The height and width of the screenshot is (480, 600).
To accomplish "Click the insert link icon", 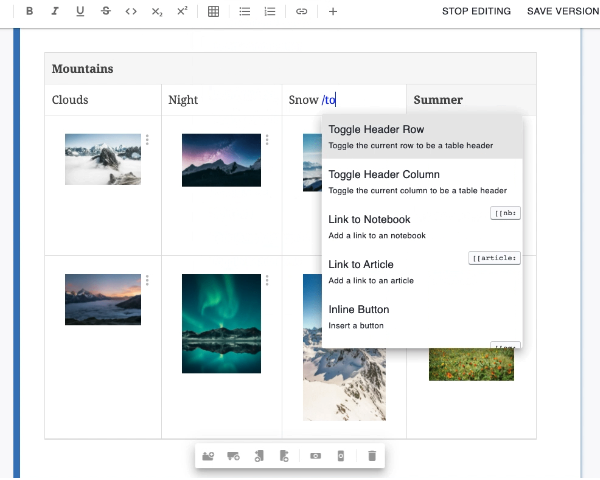I will pos(301,12).
